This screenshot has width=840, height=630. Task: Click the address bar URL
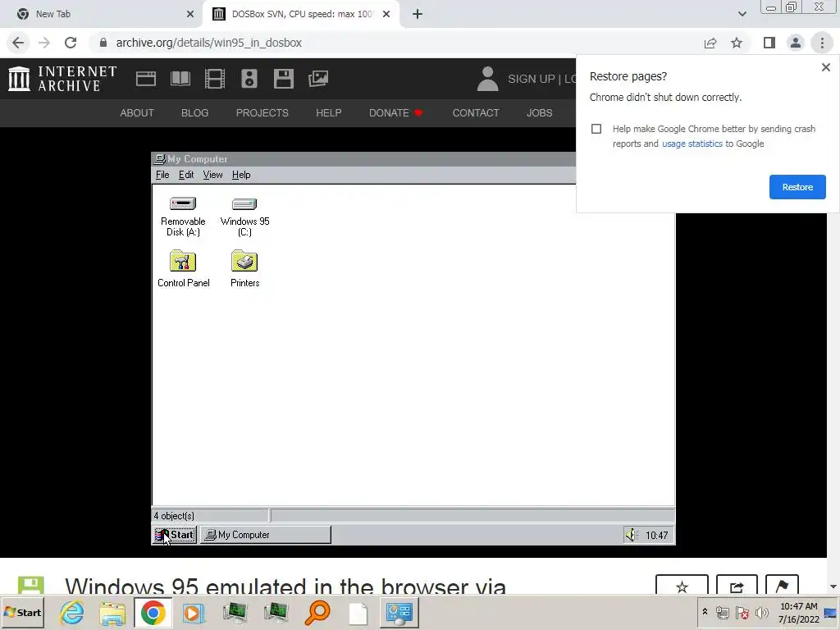(x=208, y=43)
